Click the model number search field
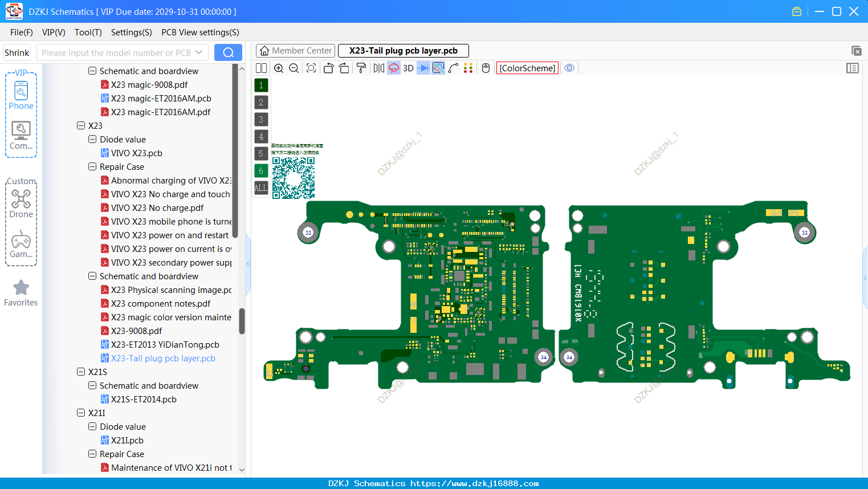The width and height of the screenshot is (868, 489). pos(116,52)
